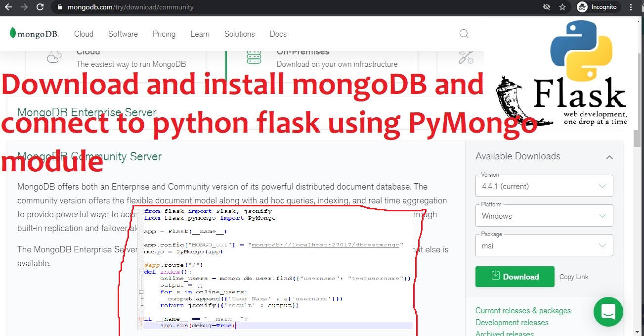The height and width of the screenshot is (336, 644).
Task: Click the tools icon near top right
Action: click(x=465, y=56)
